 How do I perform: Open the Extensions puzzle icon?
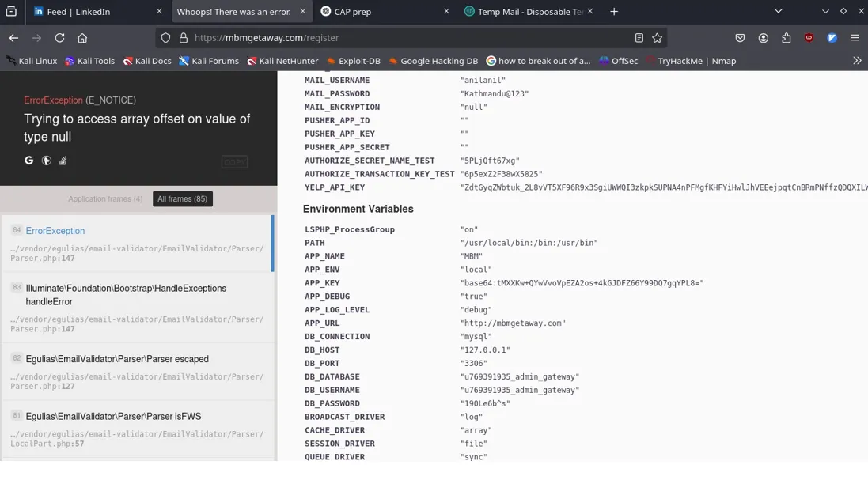tap(786, 38)
